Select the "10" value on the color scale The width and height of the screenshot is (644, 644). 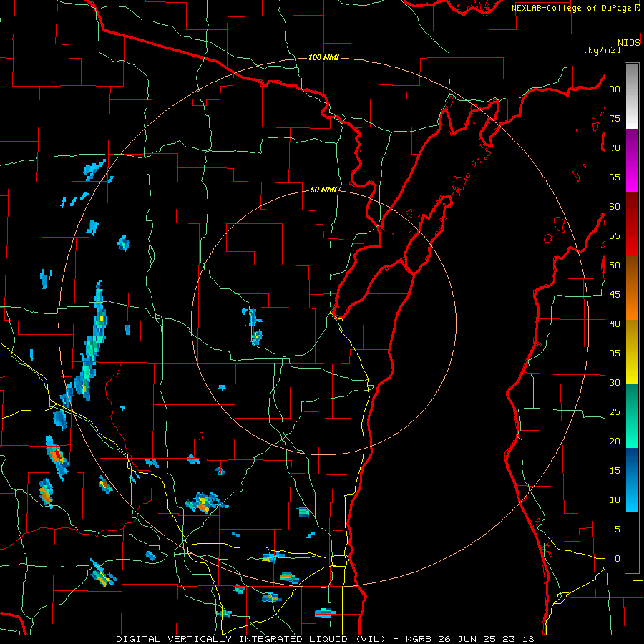[615, 500]
